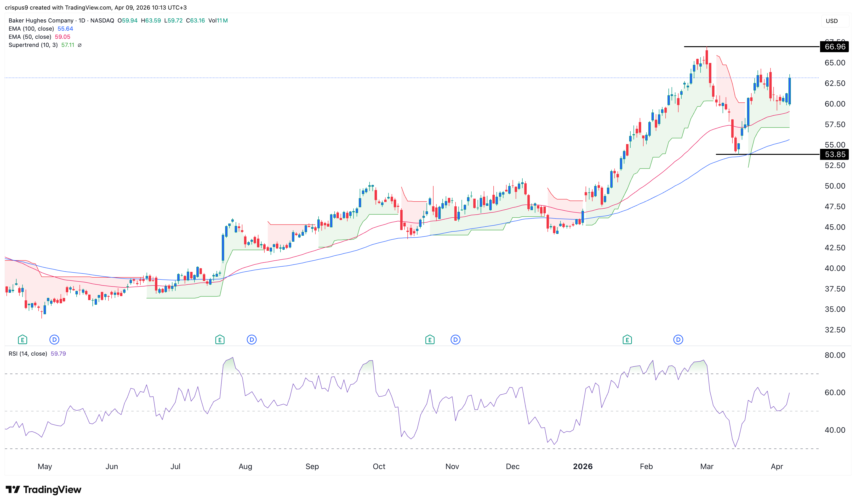The width and height of the screenshot is (856, 504).
Task: Open the early-August dividend marker
Action: [251, 339]
